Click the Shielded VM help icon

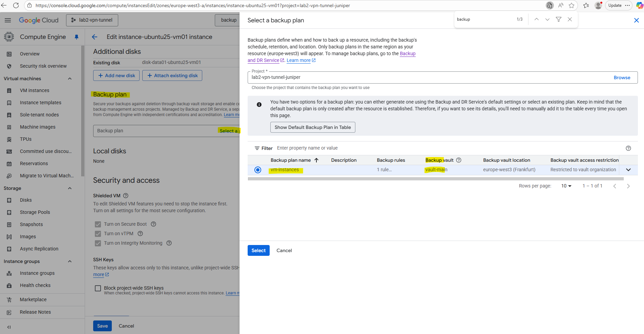126,196
